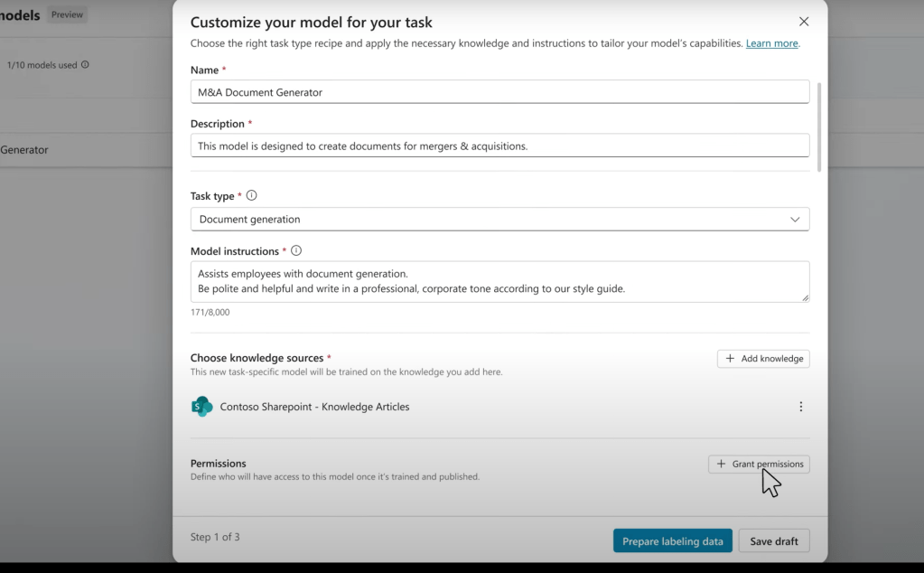The width and height of the screenshot is (924, 573).
Task: Open the Learn more link
Action: pyautogui.click(x=771, y=43)
